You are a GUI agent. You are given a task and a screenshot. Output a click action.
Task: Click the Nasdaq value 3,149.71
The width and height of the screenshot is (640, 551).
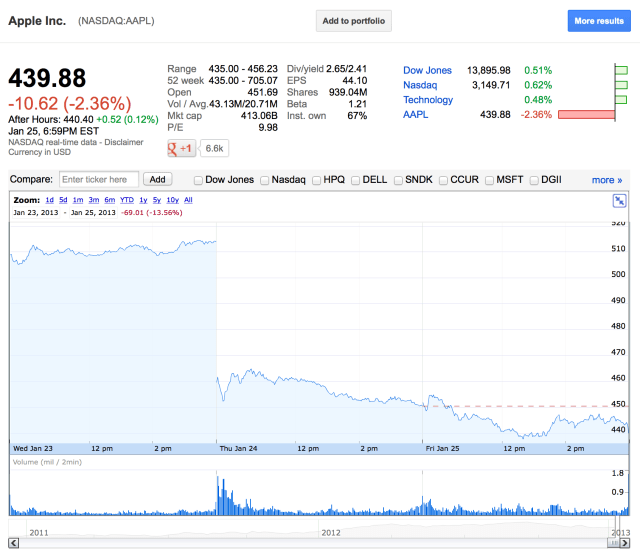click(x=491, y=85)
